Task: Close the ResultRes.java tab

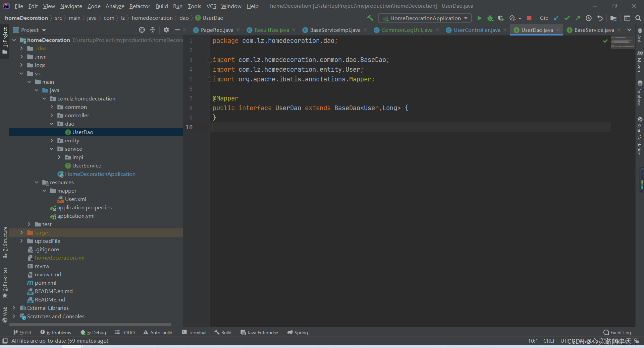Action: pyautogui.click(x=294, y=30)
